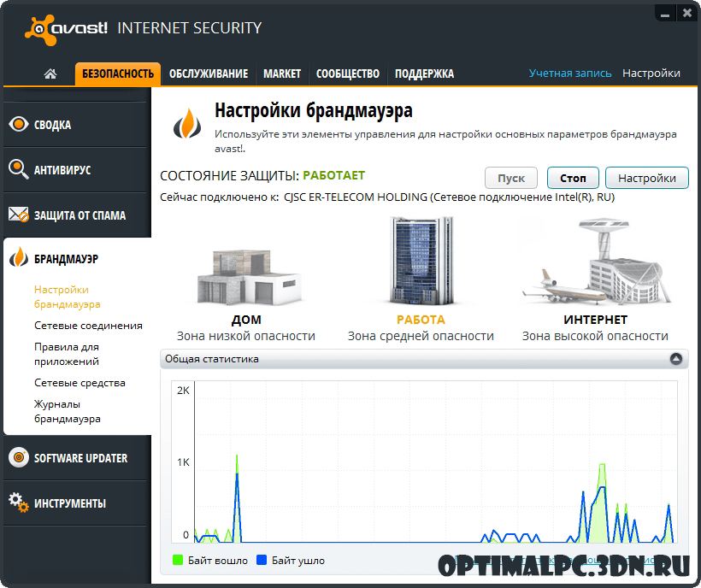Click Зона низкой опасности text
701x588 pixels.
(246, 336)
